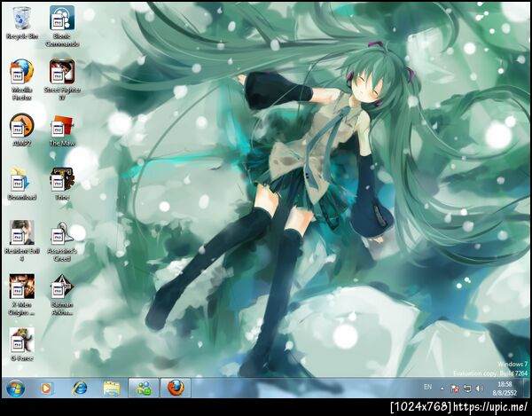The image size is (532, 416).
Task: Launch the Trine desktop shortcut
Action: [62, 184]
